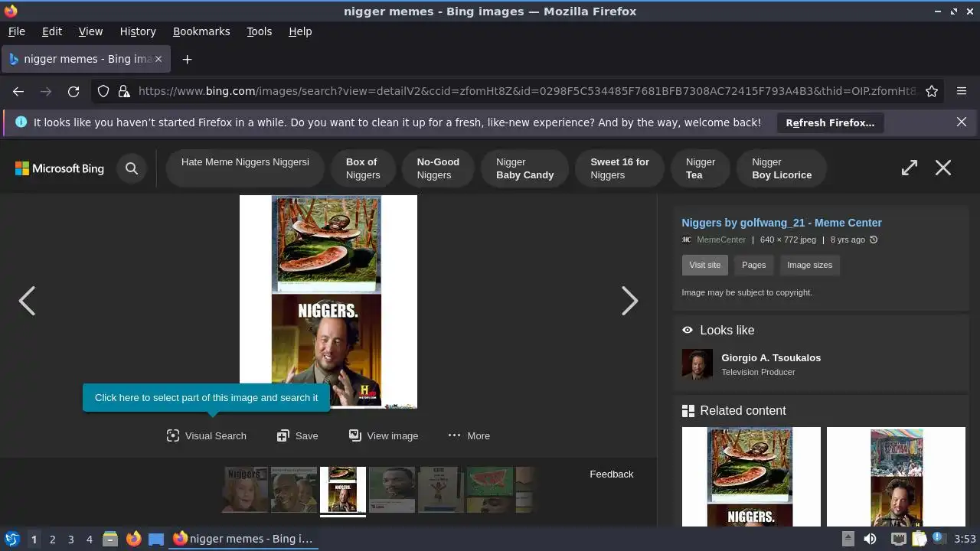Click the show desktop taskbar icon
980x551 pixels.
(x=156, y=539)
